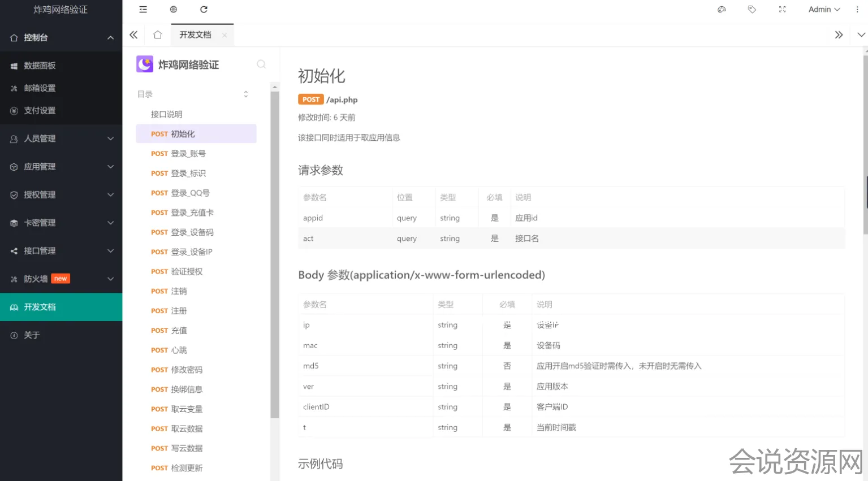Open 邮箱设置 in the sidebar
The width and height of the screenshot is (868, 481).
40,88
